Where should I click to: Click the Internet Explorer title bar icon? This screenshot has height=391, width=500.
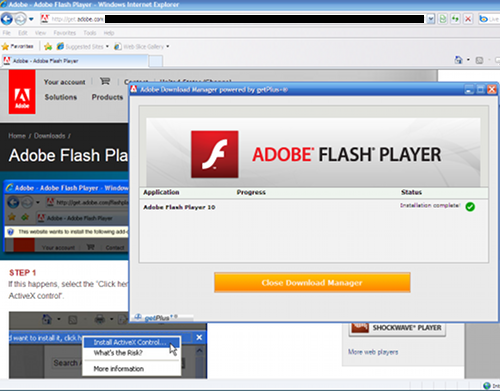pyautogui.click(x=4, y=4)
